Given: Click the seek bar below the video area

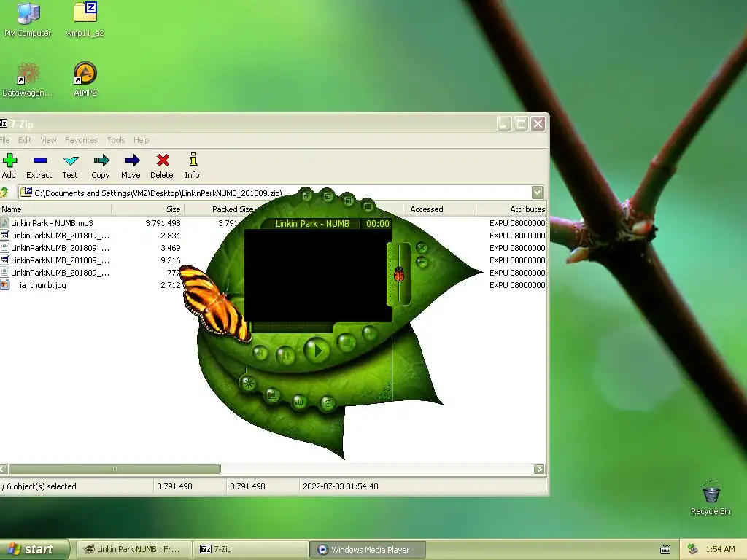Looking at the screenshot, I should (x=292, y=327).
